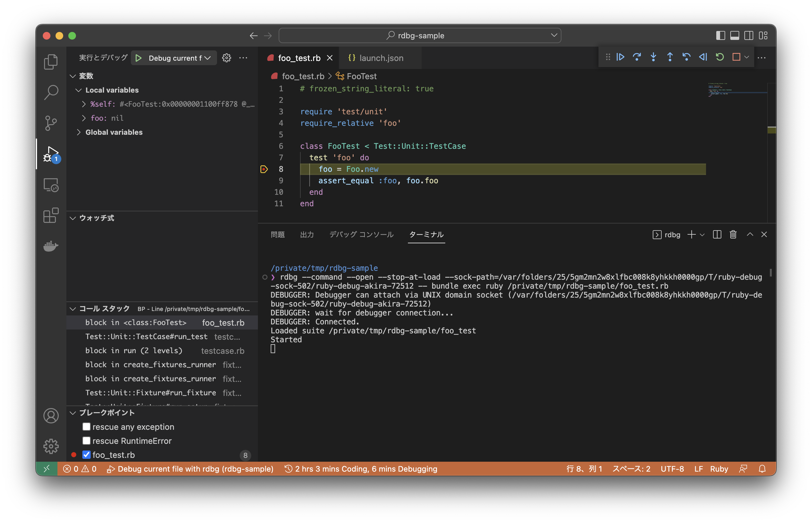Screen dimensions: 812x523
Task: Disable the foo_test.rb breakpoint checkbox
Action: 86,454
